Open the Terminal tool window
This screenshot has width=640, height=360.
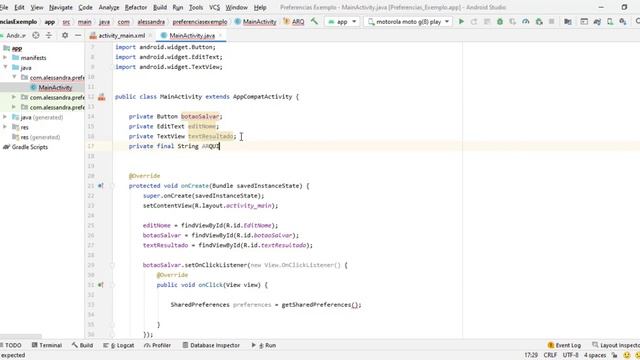(47, 345)
